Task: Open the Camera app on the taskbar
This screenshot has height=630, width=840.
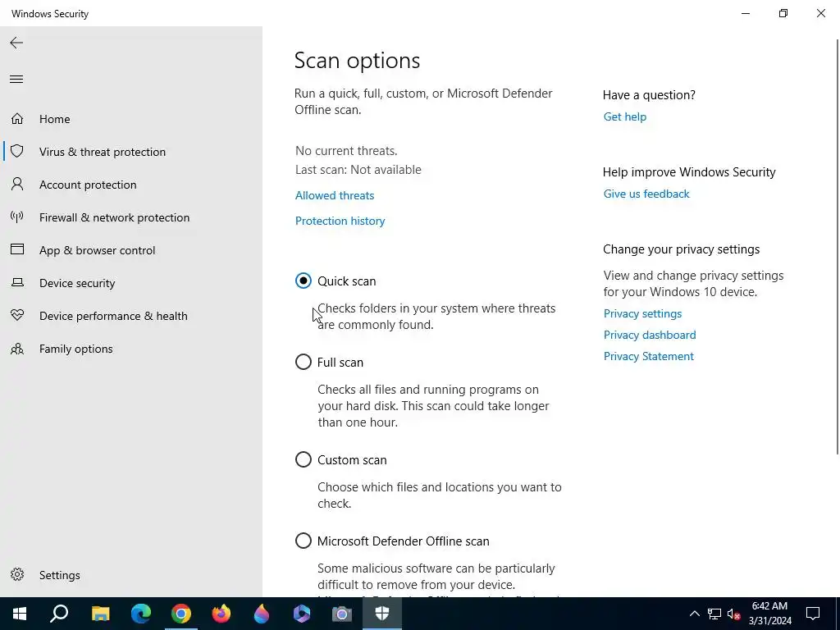Action: point(342,614)
